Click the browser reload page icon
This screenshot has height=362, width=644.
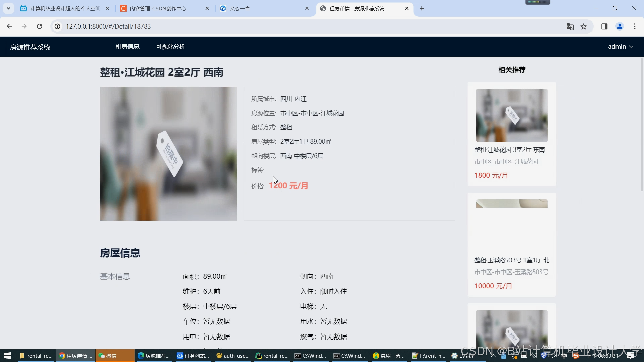click(39, 26)
